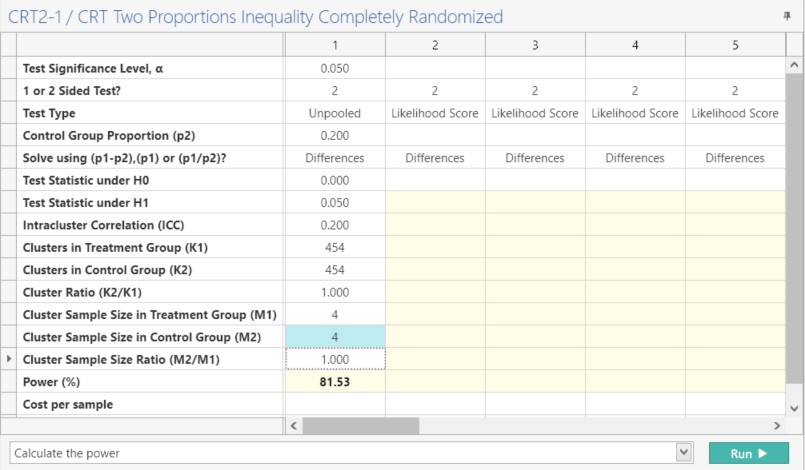Open the Test Type 'Likelihood Score' cell in column 4
Viewport: 805px width, 470px height.
[635, 113]
